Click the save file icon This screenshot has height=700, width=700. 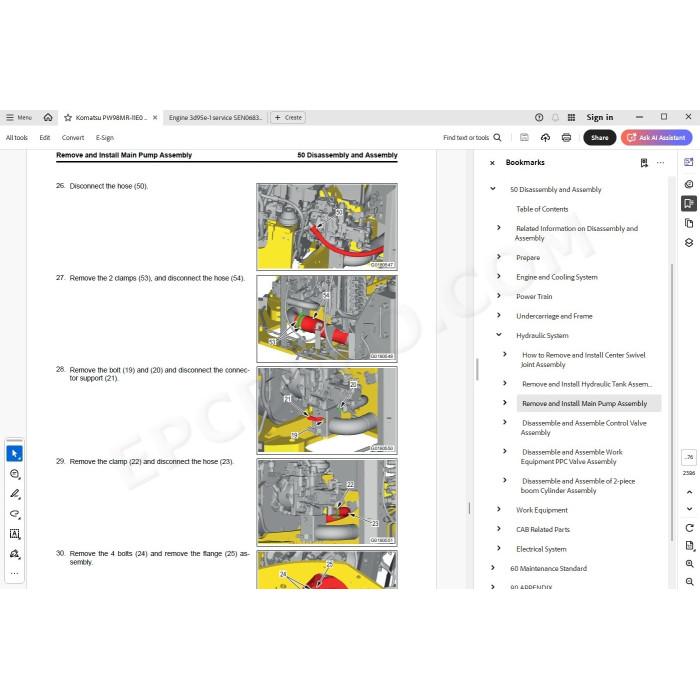[524, 138]
